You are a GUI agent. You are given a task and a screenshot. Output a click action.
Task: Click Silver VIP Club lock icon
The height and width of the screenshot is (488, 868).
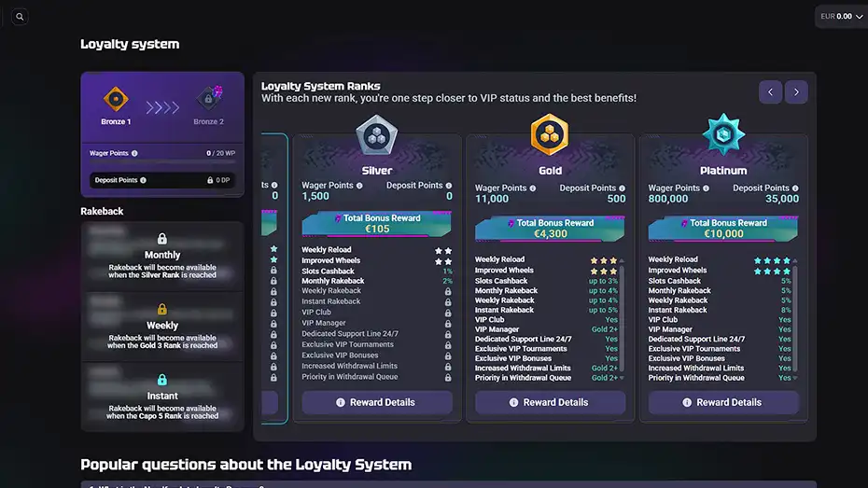coord(448,313)
